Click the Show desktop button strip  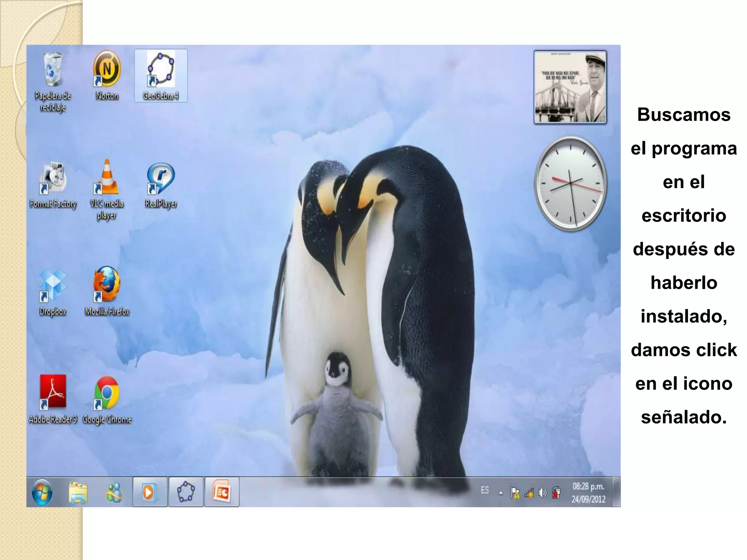[x=616, y=492]
